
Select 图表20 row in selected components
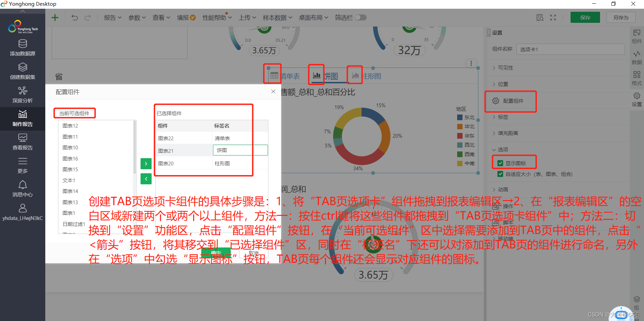coord(212,164)
